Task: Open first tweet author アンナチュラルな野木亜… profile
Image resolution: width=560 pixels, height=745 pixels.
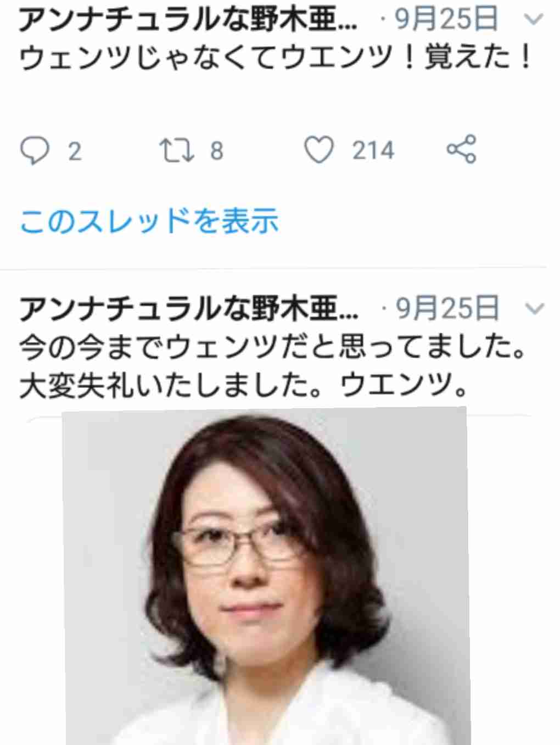Action: pyautogui.click(x=189, y=20)
